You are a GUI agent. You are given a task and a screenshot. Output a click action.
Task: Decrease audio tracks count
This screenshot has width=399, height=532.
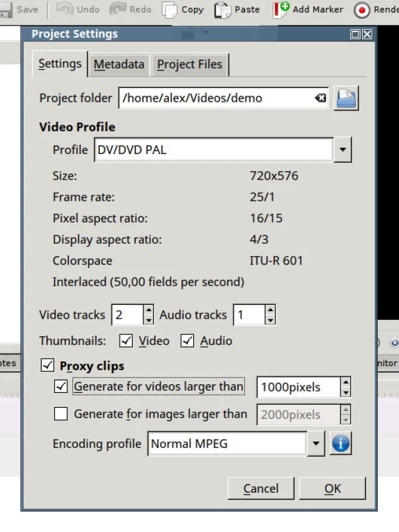coord(270,320)
